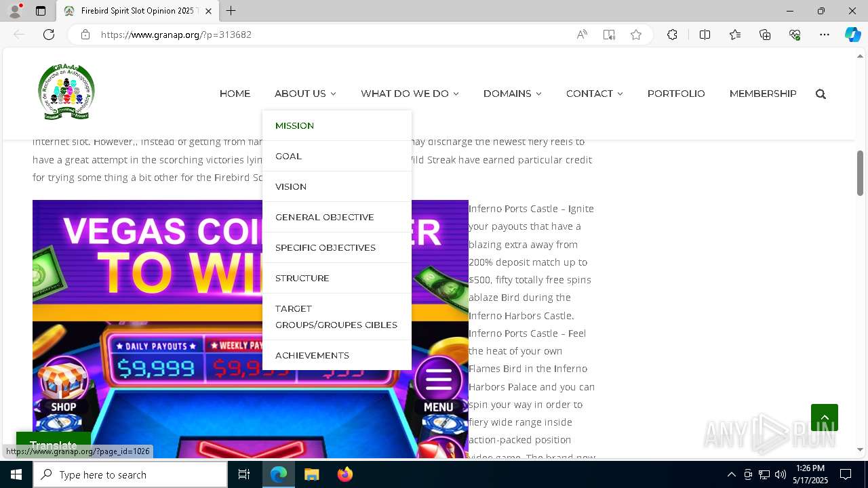Expand the DOMAINS dropdown menu
The height and width of the screenshot is (488, 868).
click(x=512, y=94)
